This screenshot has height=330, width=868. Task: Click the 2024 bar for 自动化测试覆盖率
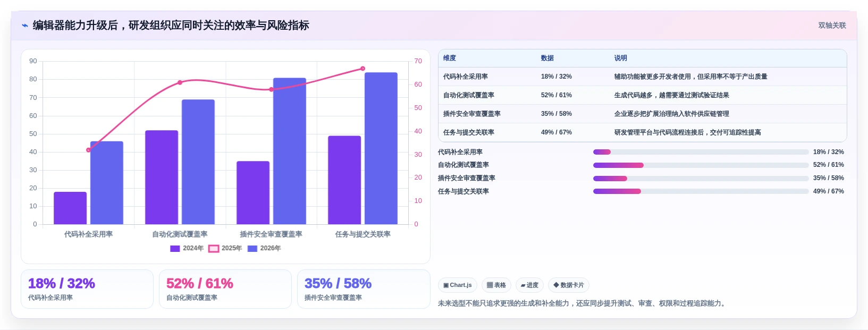tap(162, 177)
